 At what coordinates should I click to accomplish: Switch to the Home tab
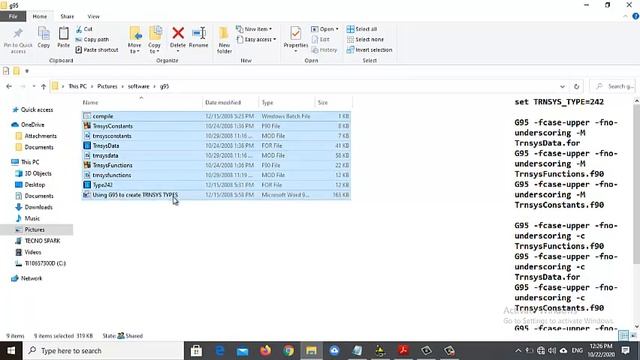pyautogui.click(x=40, y=16)
